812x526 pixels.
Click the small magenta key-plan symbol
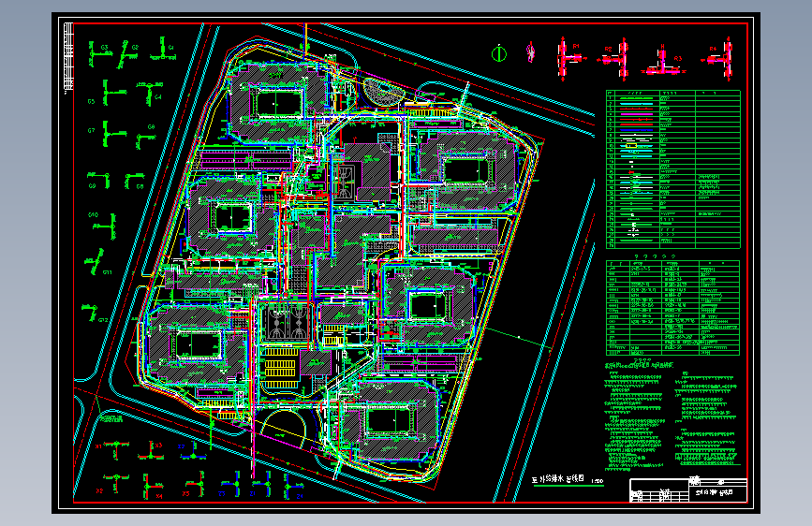pyautogui.click(x=530, y=52)
